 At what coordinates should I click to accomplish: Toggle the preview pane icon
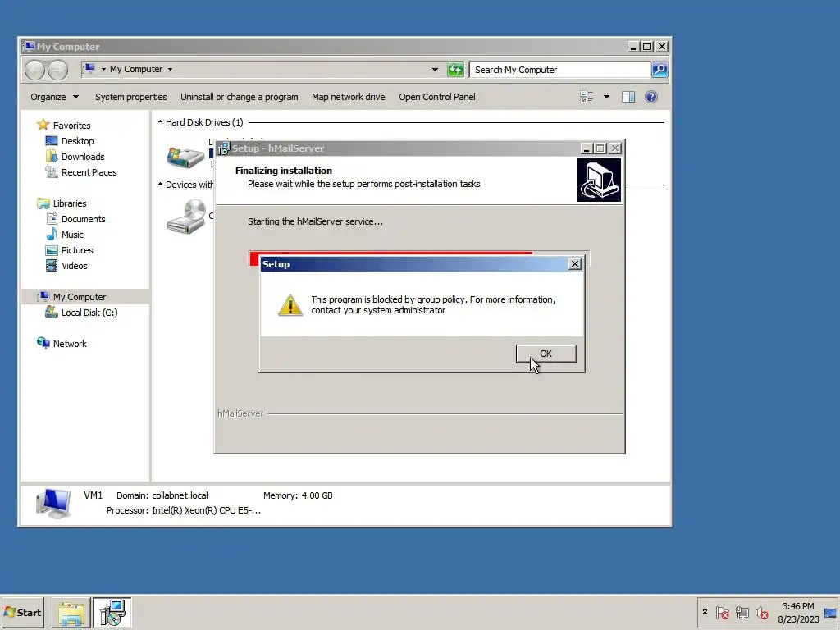(x=628, y=97)
